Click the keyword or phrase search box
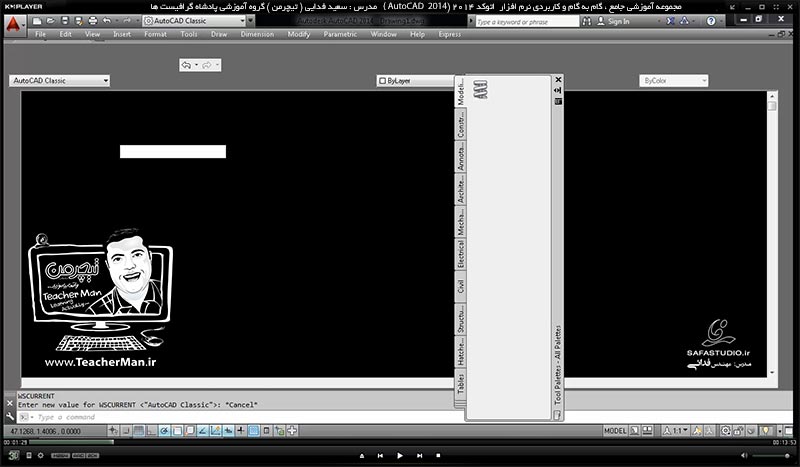 pos(528,21)
